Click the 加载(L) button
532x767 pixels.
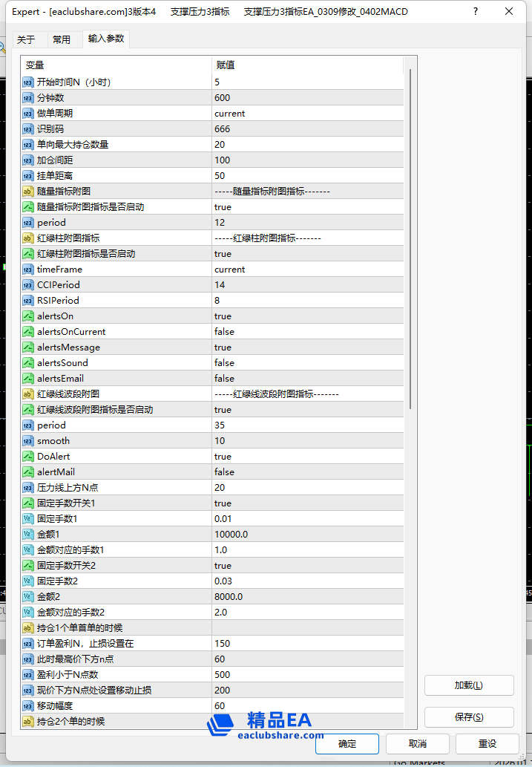click(x=469, y=685)
